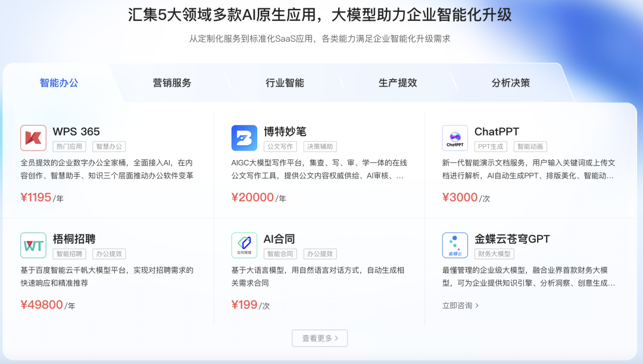Viewport: 643px width, 364px height.
Task: Click the AI合同 logo icon
Action: pyautogui.click(x=244, y=245)
